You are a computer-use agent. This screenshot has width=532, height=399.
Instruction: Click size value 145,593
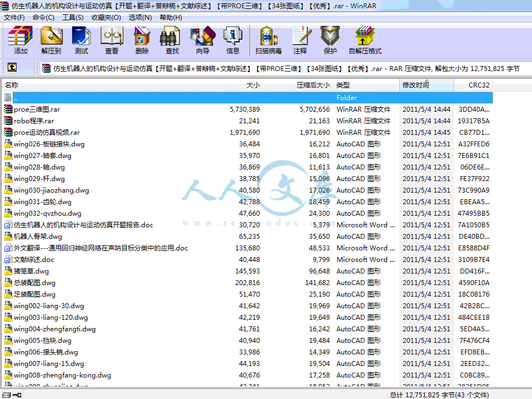(x=247, y=271)
